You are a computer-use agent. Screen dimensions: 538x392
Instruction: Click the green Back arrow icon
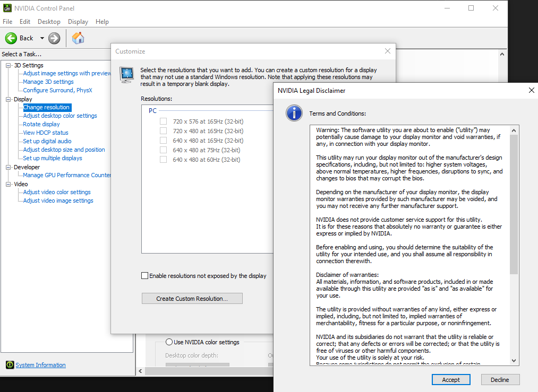11,38
